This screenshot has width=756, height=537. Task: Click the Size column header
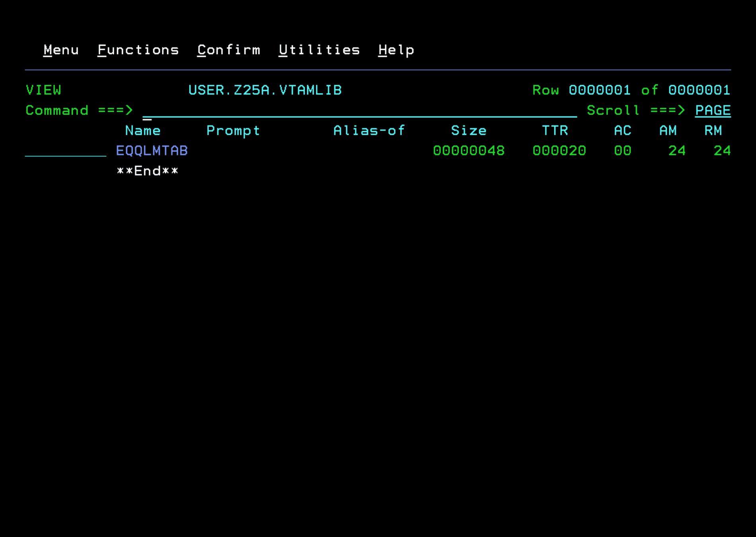tap(469, 130)
